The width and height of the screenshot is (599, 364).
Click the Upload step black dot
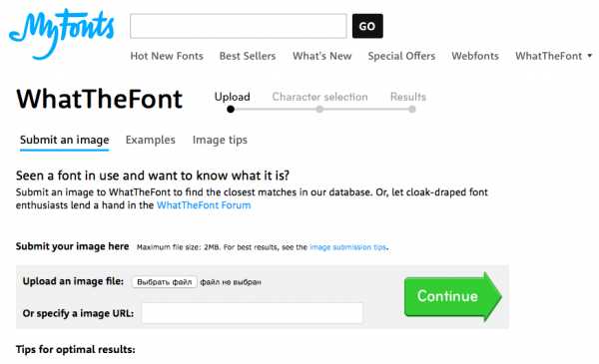click(x=231, y=109)
